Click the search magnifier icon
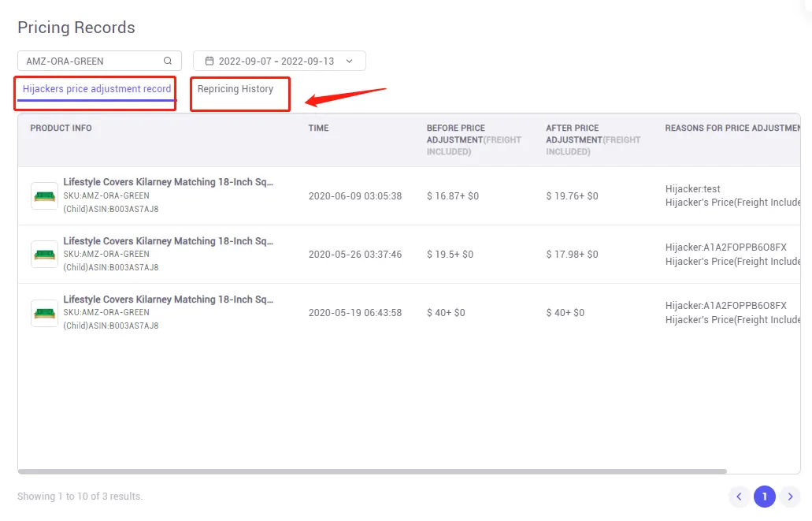Screen dimensions: 812x521 [x=166, y=60]
